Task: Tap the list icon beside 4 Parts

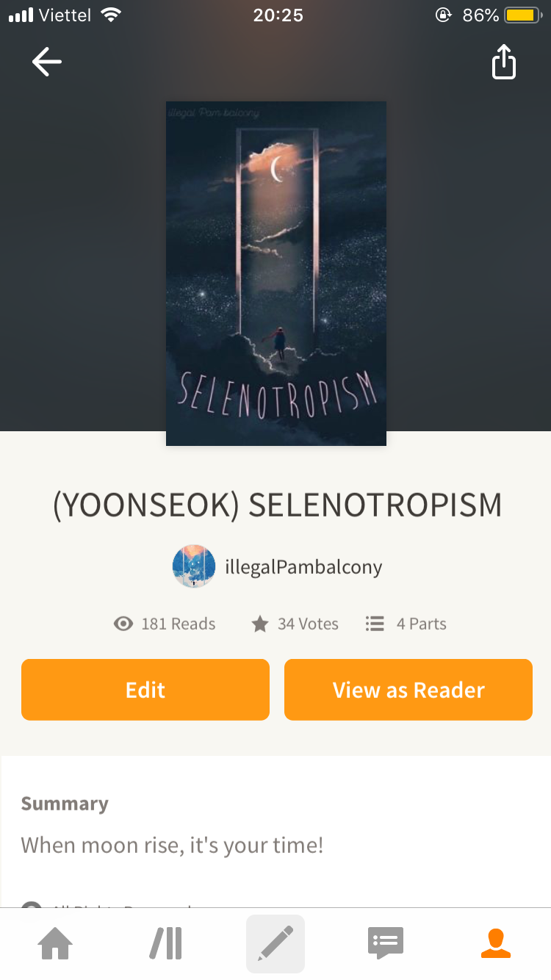Action: [375, 624]
